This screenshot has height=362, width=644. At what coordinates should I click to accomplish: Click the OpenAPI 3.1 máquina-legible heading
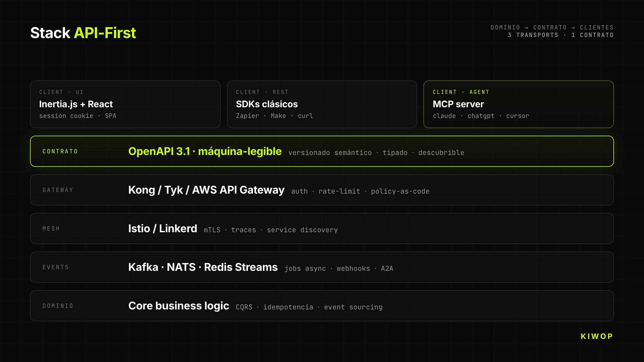[205, 152]
